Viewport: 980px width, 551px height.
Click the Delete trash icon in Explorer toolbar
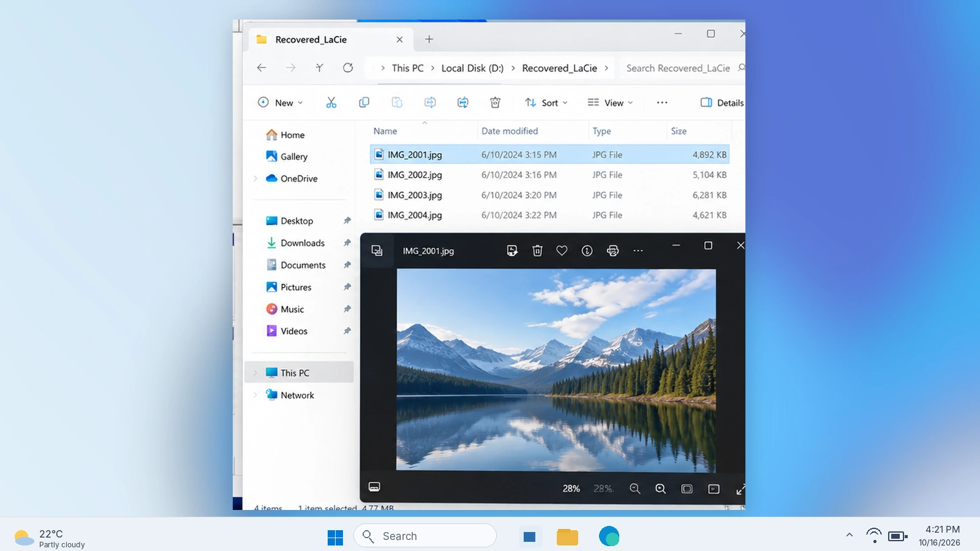tap(496, 103)
